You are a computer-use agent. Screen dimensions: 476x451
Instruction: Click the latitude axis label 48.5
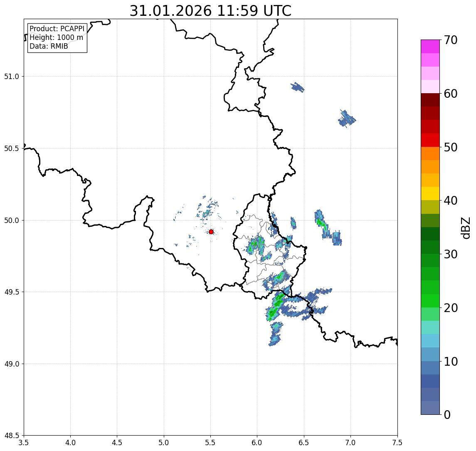click(x=12, y=436)
